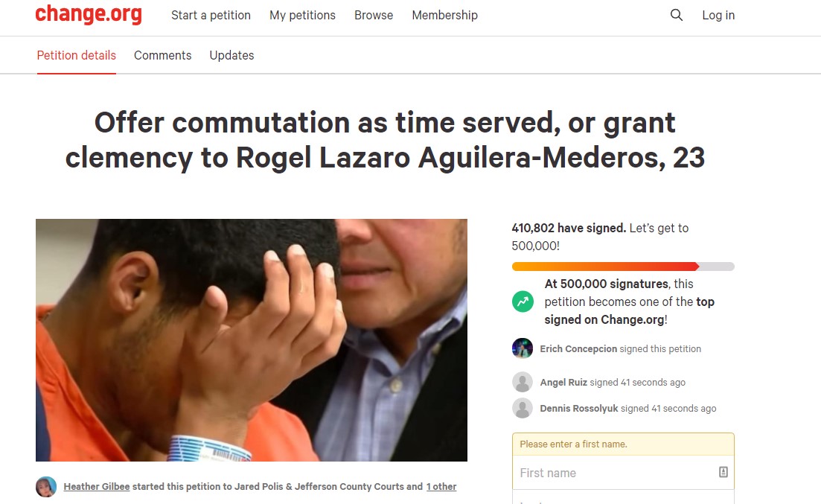Switch to the Updates tab

point(231,55)
